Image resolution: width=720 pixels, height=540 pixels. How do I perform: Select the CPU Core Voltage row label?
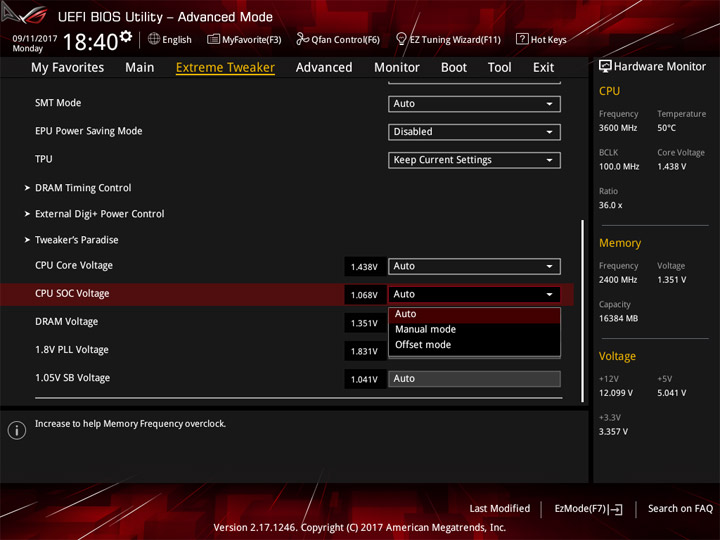coord(73,265)
